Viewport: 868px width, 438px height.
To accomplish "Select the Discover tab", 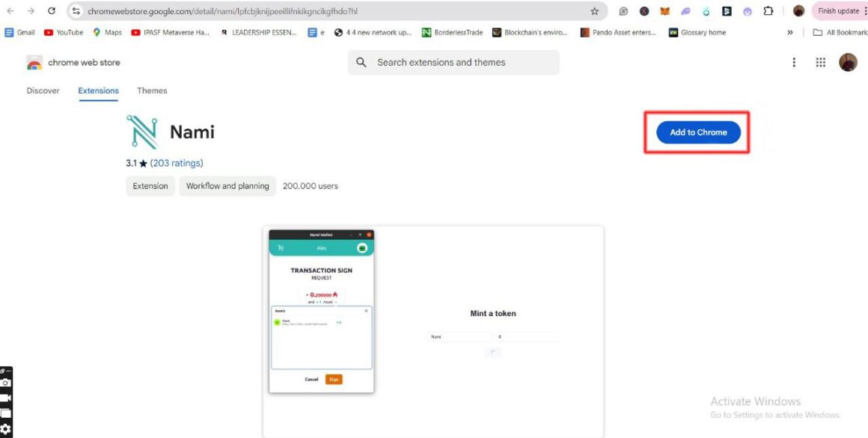I will pyautogui.click(x=43, y=90).
